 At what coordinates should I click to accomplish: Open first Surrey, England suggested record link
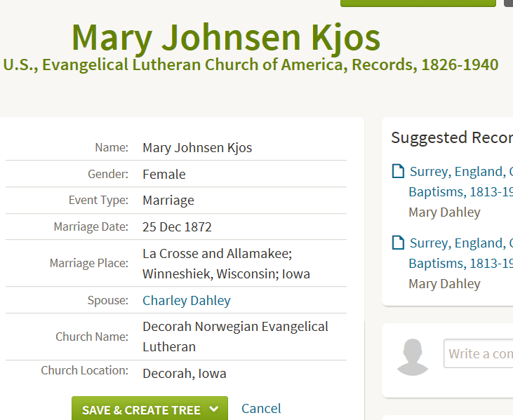[461, 182]
